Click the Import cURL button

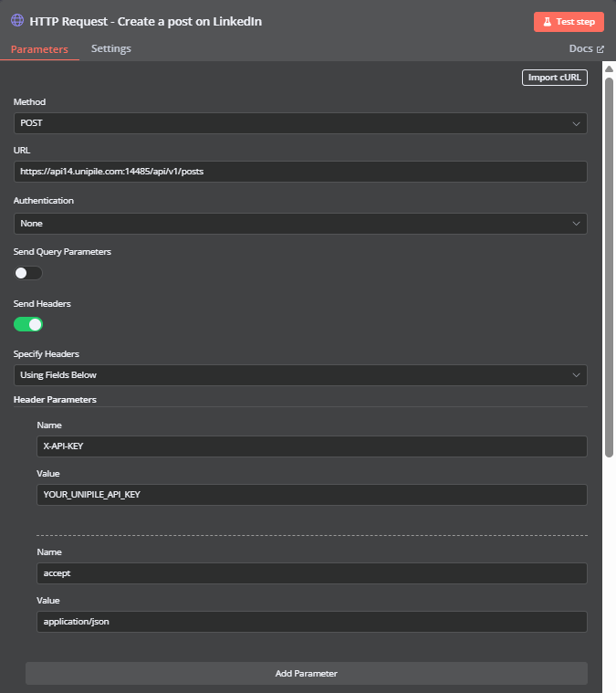pyautogui.click(x=555, y=78)
